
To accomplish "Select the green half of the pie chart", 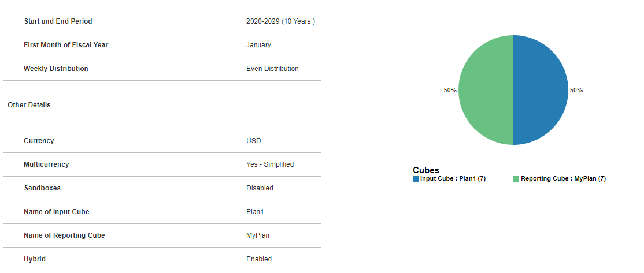I will click(x=486, y=90).
